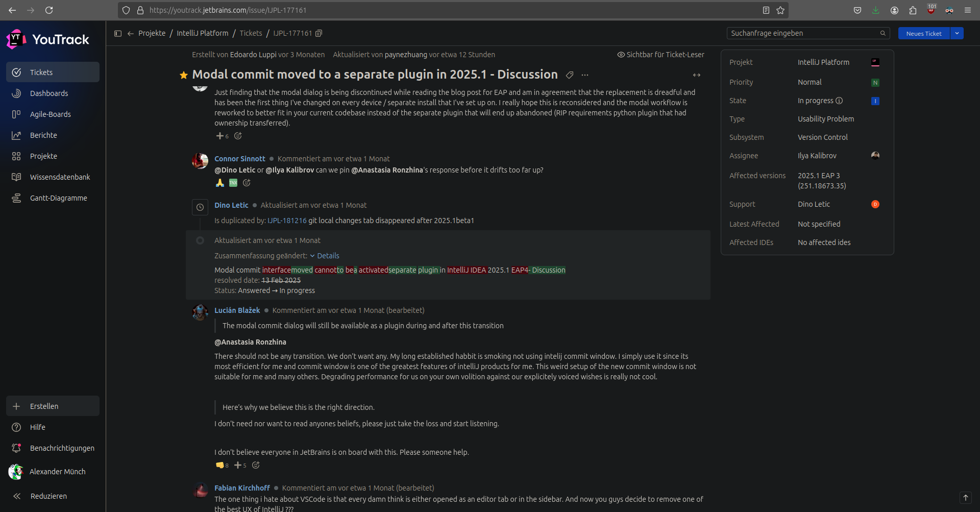Click the info icon next to In progress
This screenshot has width=980, height=512.
839,101
